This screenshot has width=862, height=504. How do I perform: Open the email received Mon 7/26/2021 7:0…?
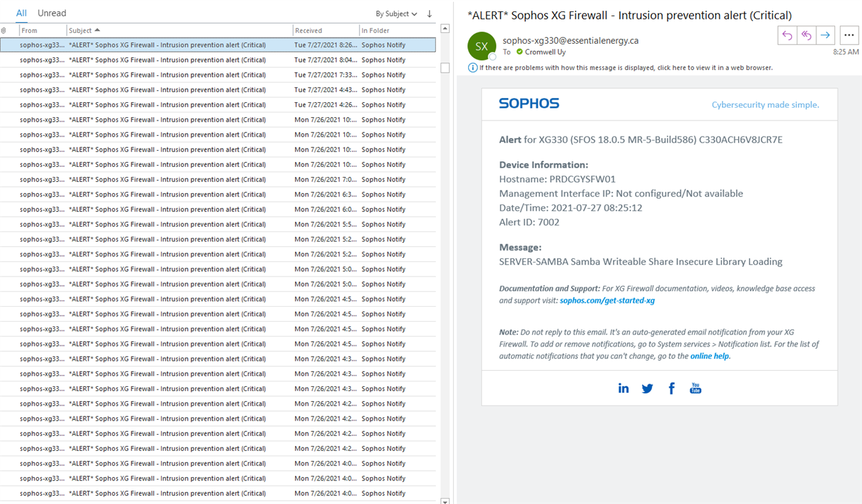point(218,179)
